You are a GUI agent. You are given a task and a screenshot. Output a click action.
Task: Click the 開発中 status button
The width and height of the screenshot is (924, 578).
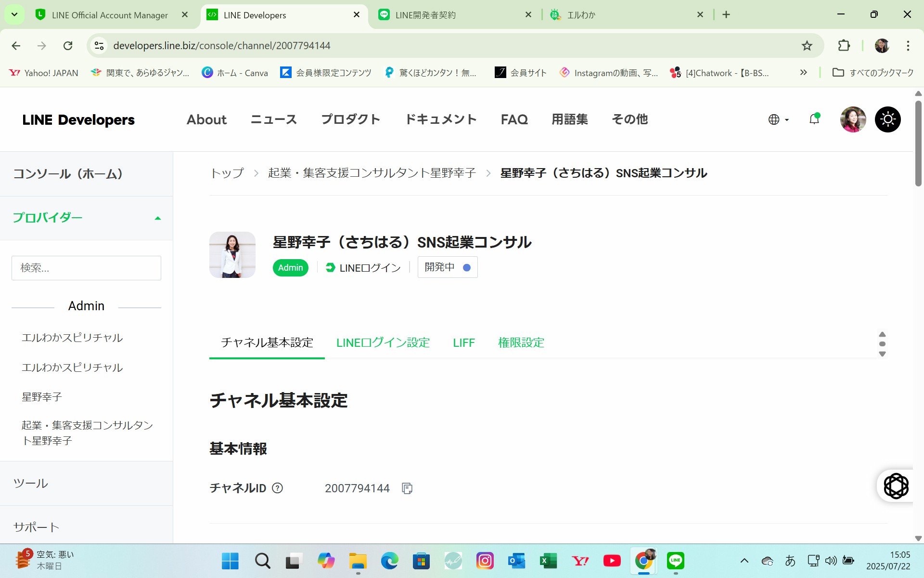coord(448,267)
